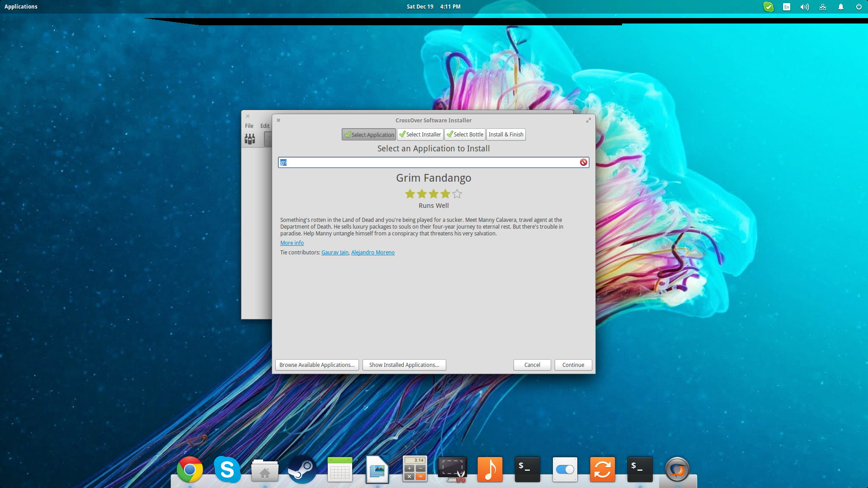Image resolution: width=868 pixels, height=488 pixels.
Task: Open Steam from the dock
Action: point(302,469)
